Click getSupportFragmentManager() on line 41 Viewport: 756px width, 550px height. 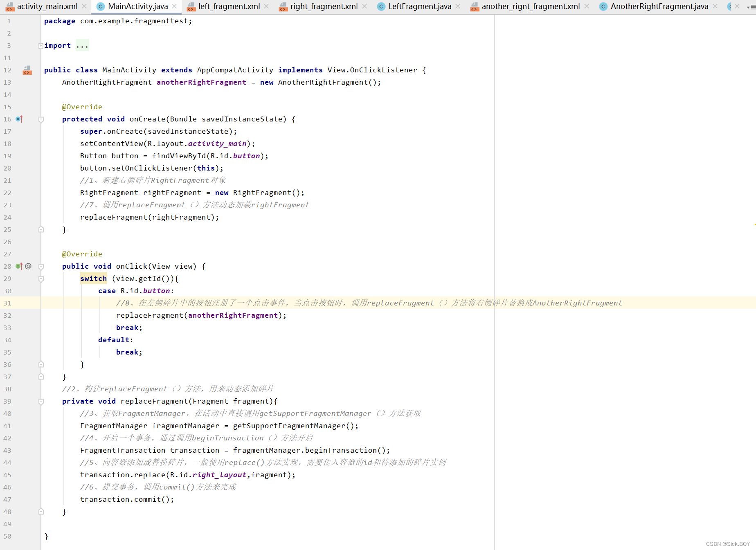[294, 426]
